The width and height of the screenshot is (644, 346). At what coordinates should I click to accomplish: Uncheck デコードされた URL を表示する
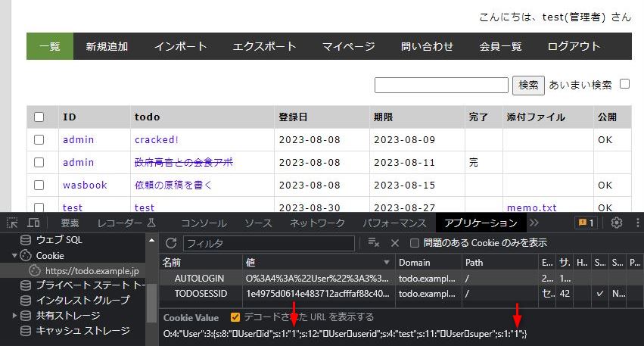point(235,317)
